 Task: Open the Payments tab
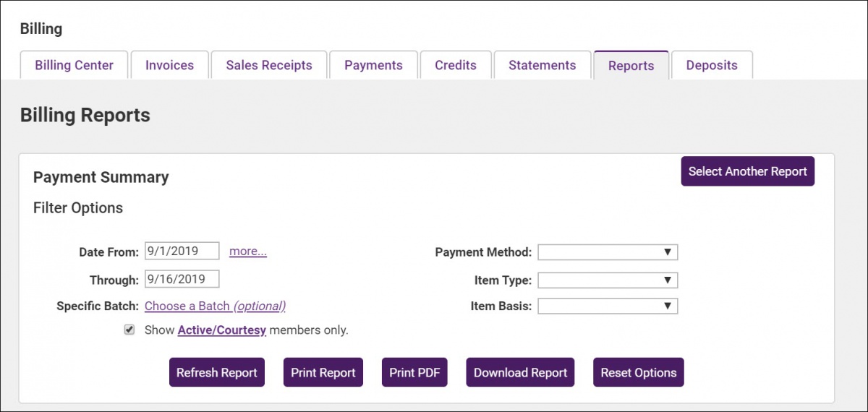click(373, 65)
